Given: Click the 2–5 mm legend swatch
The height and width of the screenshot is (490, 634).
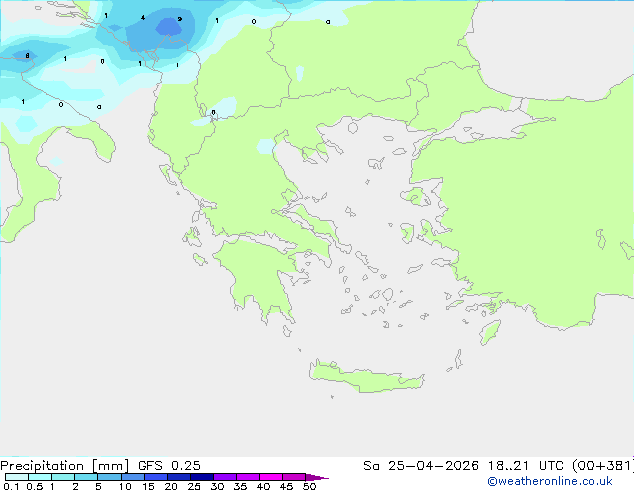Looking at the screenshot, I should tap(86, 477).
